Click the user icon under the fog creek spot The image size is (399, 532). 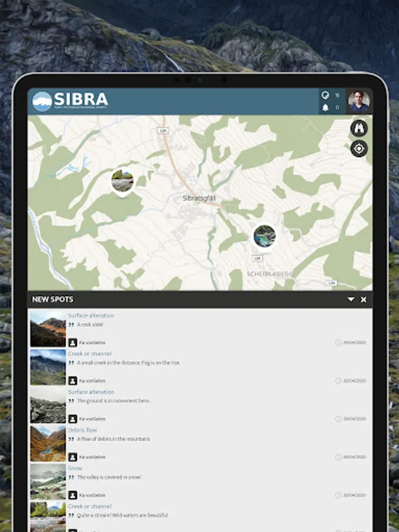pyautogui.click(x=73, y=381)
